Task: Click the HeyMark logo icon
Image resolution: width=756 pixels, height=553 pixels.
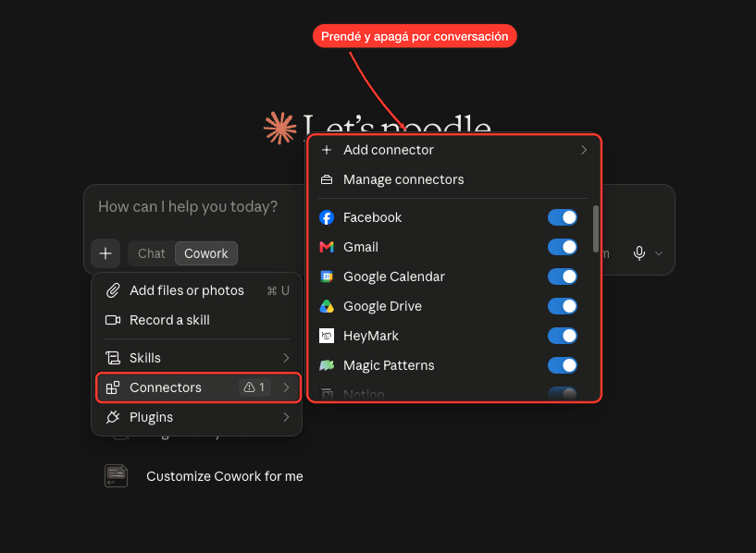Action: 327,336
